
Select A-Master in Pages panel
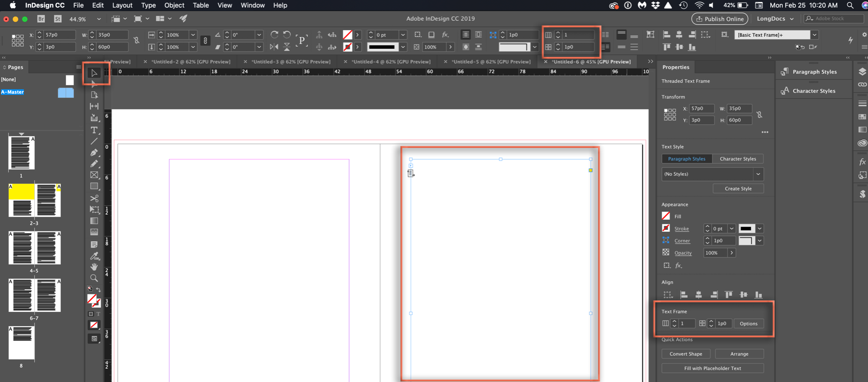tap(12, 92)
